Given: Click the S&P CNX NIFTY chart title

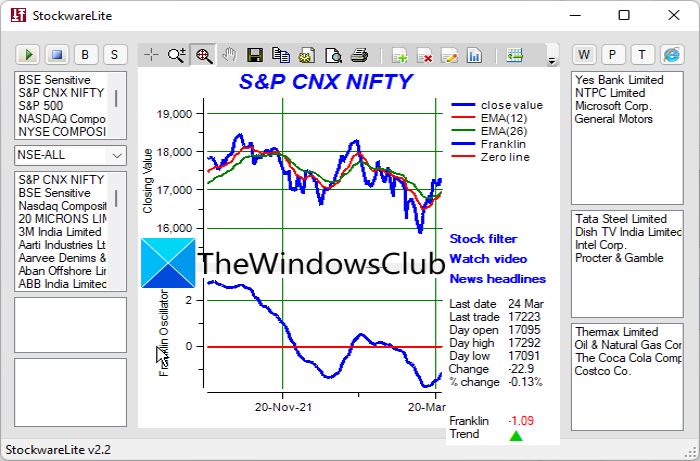Looking at the screenshot, I should coord(326,82).
